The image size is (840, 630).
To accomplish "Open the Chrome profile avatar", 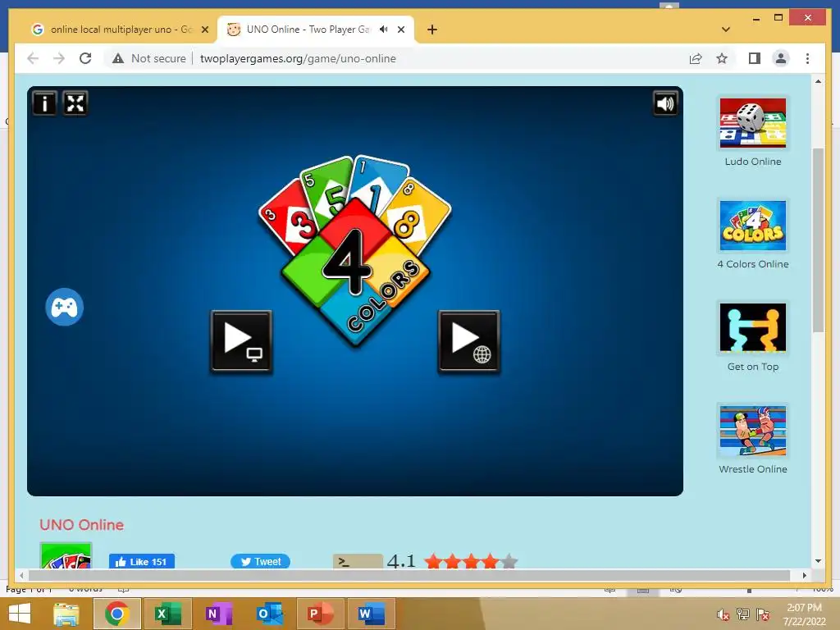I will coord(781,58).
